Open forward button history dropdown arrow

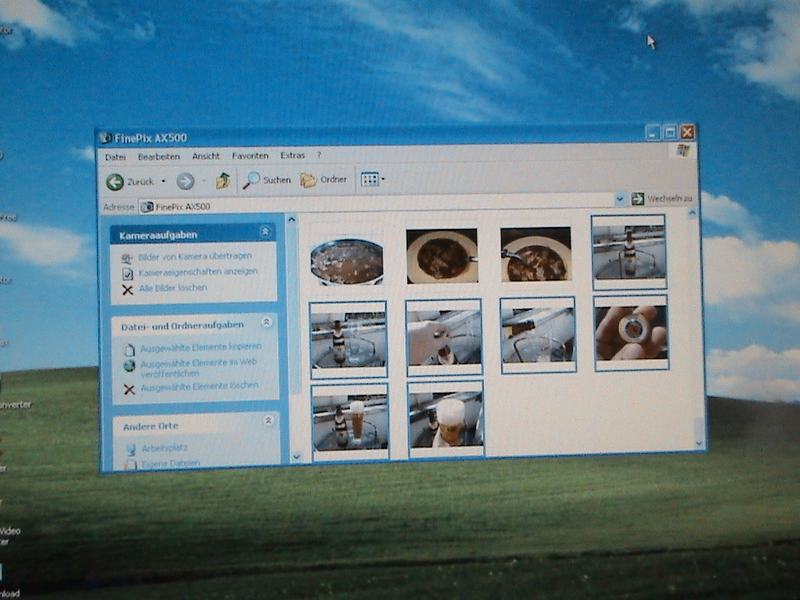(x=204, y=181)
